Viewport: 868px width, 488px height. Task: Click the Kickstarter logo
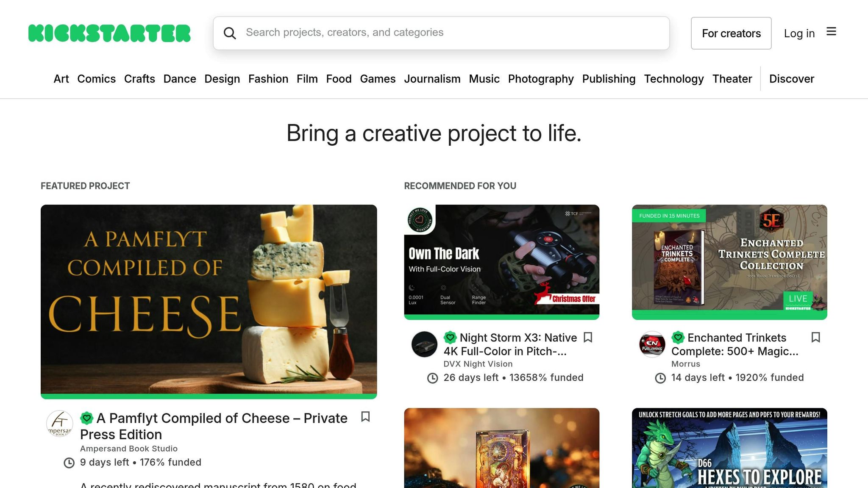pyautogui.click(x=108, y=33)
